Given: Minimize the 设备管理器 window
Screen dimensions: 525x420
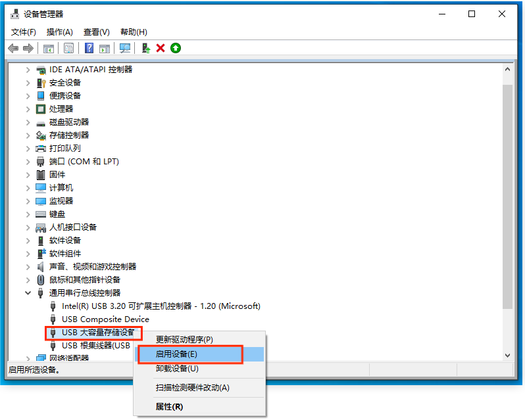Looking at the screenshot, I should coord(442,14).
